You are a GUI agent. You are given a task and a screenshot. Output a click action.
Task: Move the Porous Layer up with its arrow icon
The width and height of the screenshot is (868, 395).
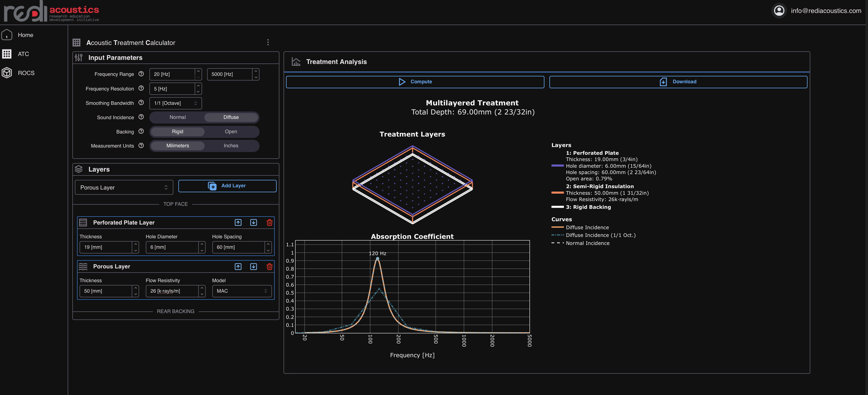tap(238, 266)
